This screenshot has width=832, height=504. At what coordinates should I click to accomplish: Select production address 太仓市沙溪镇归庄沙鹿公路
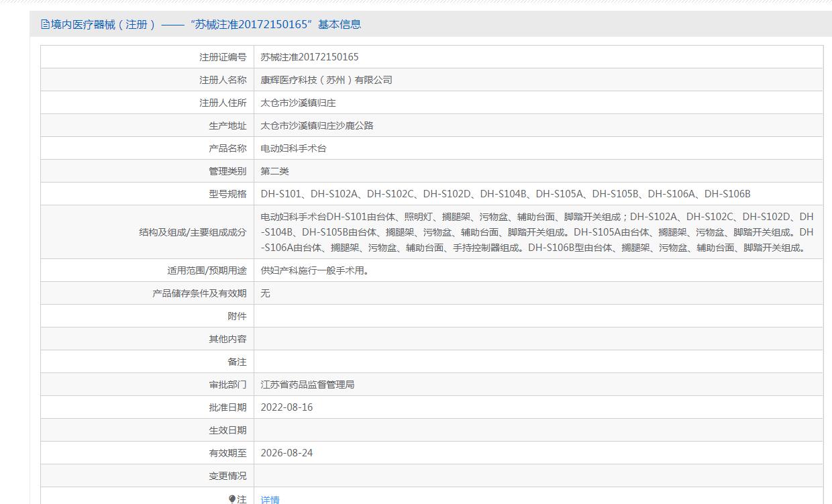click(x=317, y=125)
